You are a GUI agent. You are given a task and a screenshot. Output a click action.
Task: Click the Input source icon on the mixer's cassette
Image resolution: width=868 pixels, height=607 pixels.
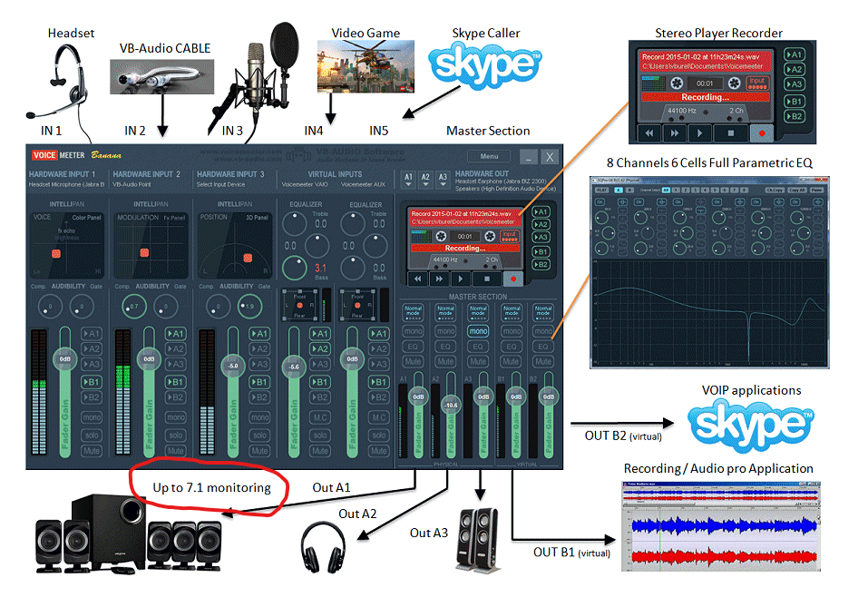click(510, 234)
